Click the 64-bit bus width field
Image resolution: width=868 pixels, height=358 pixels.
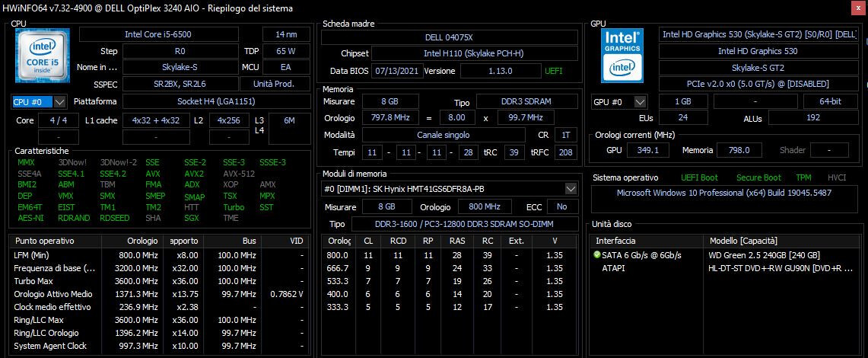[831, 102]
